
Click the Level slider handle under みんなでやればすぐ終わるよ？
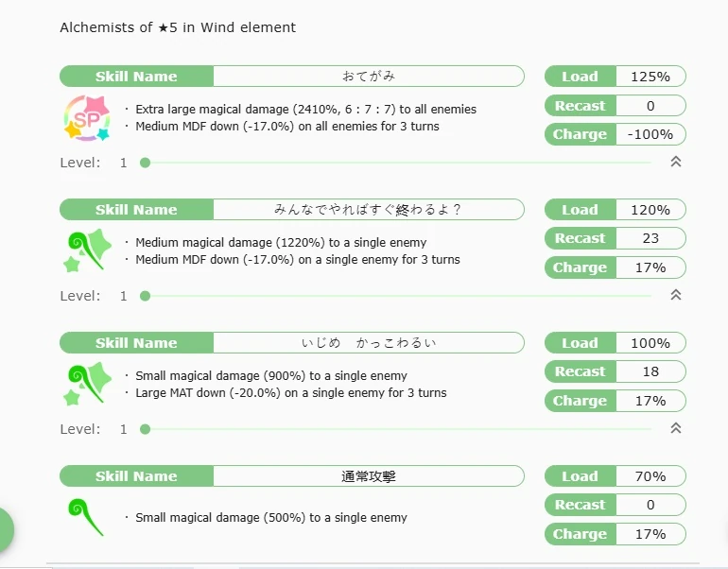coord(145,296)
